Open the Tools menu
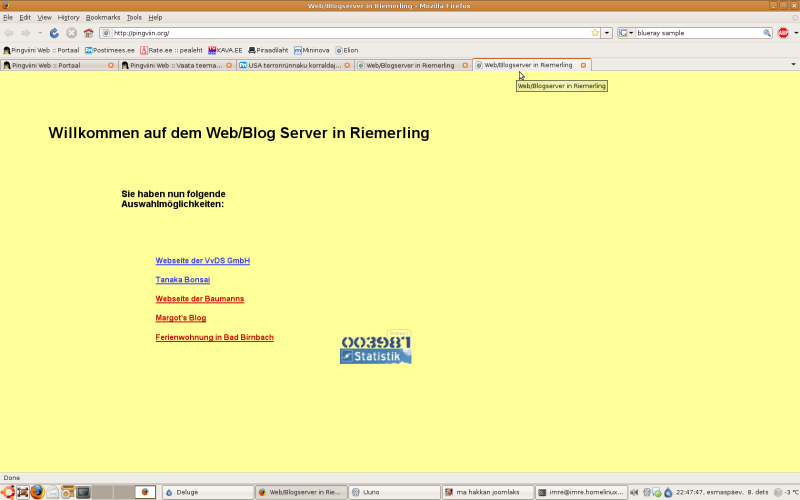The image size is (800, 500). (134, 17)
